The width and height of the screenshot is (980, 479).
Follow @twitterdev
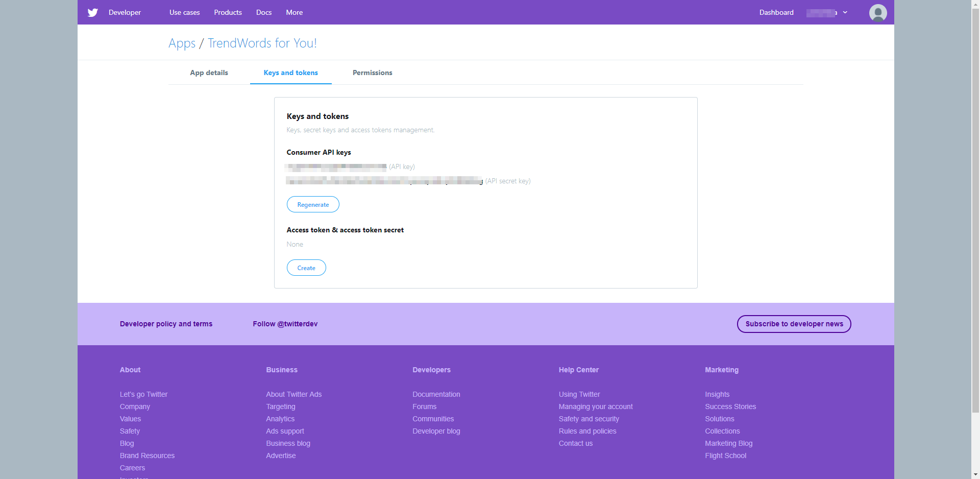(x=285, y=324)
